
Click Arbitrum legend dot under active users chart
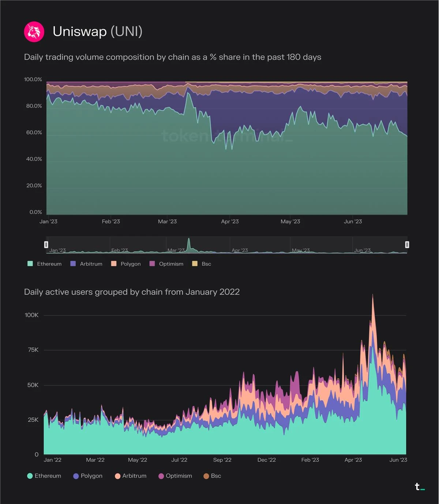click(x=117, y=476)
